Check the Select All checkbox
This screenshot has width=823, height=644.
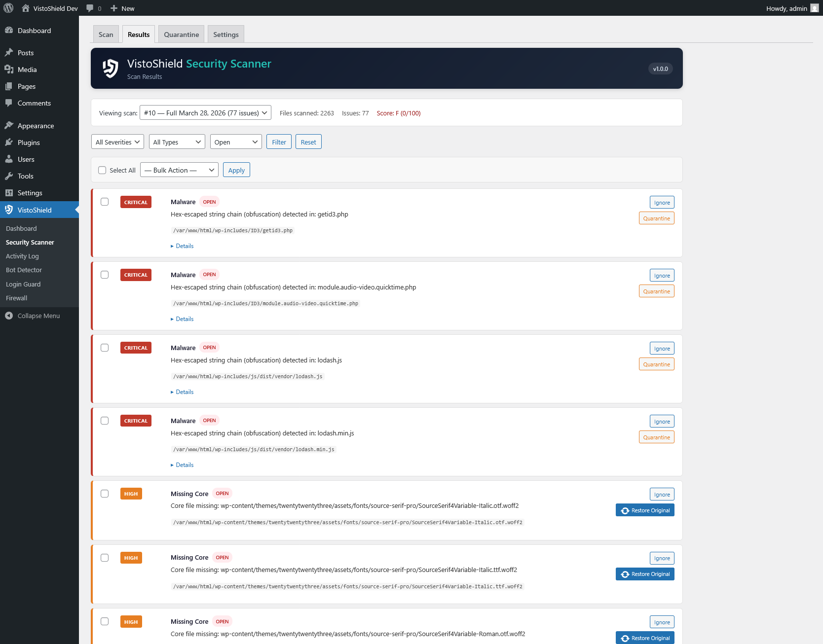pos(102,170)
